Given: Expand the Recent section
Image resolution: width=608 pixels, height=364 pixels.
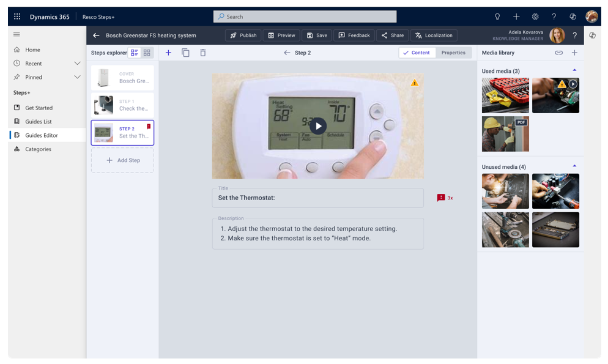Looking at the screenshot, I should [x=77, y=63].
